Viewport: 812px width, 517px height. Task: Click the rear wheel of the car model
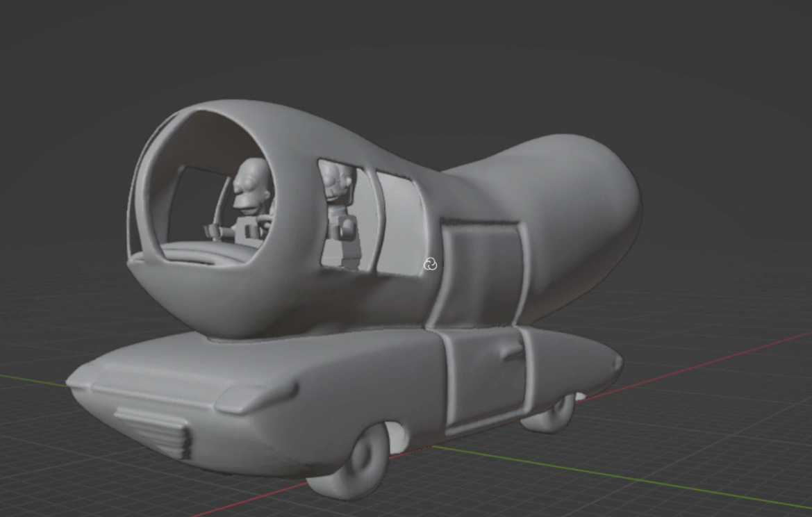[551, 414]
